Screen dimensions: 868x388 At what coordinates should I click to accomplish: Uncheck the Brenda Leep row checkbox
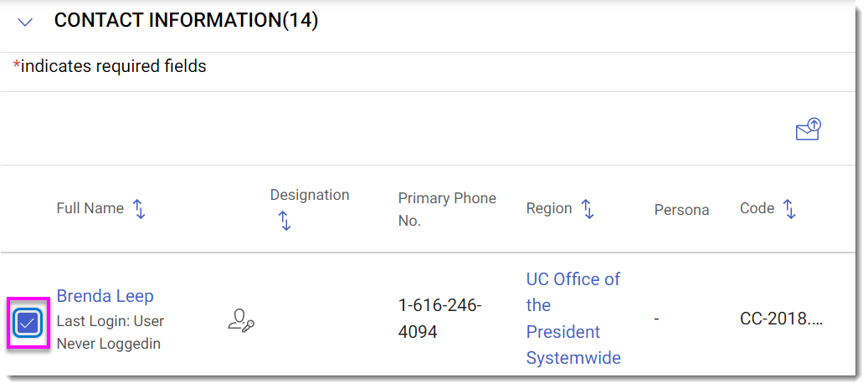pyautogui.click(x=28, y=324)
